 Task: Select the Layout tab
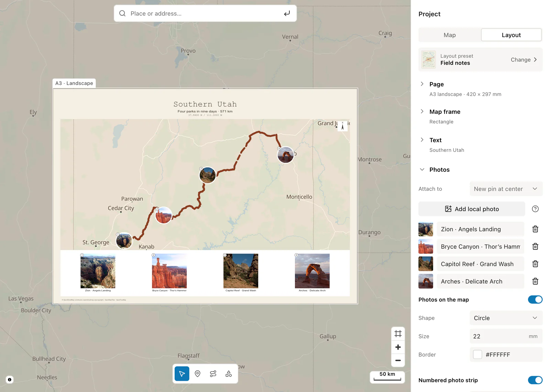tap(511, 35)
